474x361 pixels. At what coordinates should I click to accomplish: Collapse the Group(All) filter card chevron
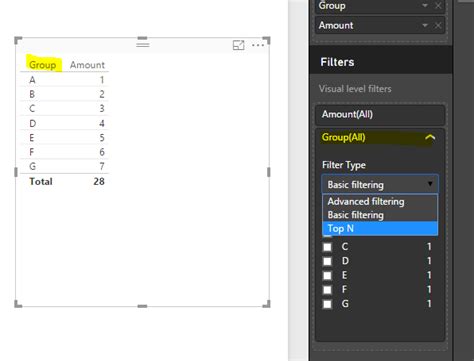pyautogui.click(x=430, y=137)
